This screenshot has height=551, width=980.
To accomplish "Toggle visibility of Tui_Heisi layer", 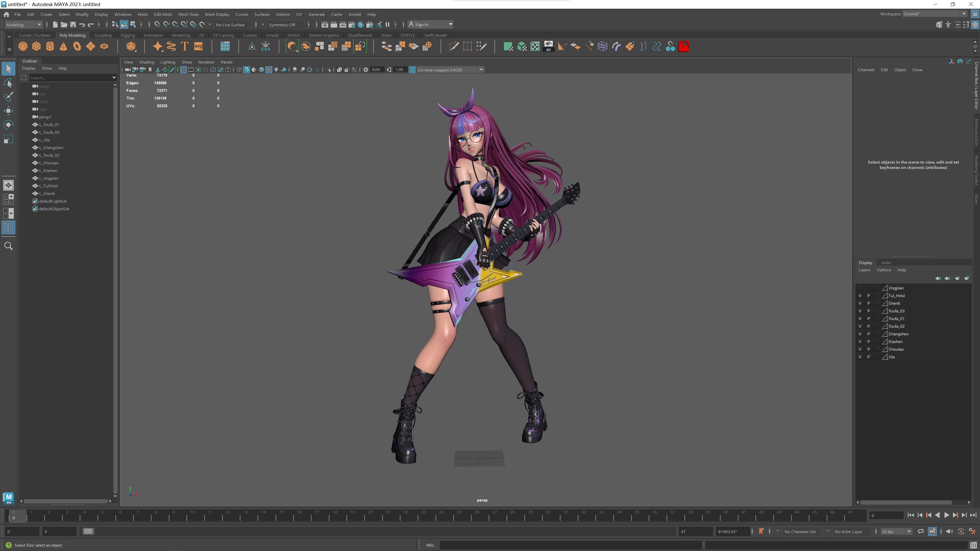I will pos(860,296).
